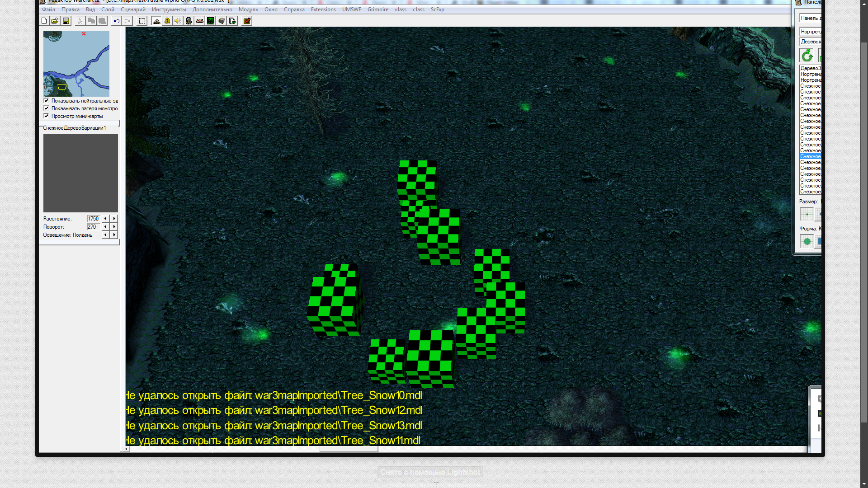868x488 pixels.
Task: Uncheck 'Просмотр мини-карты' checkbox
Action: point(46,116)
